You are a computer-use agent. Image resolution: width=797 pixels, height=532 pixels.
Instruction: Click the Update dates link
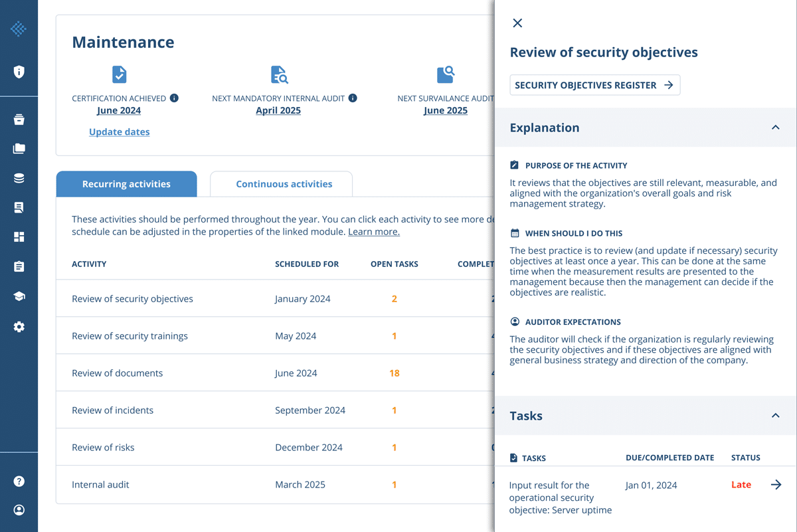click(x=120, y=132)
